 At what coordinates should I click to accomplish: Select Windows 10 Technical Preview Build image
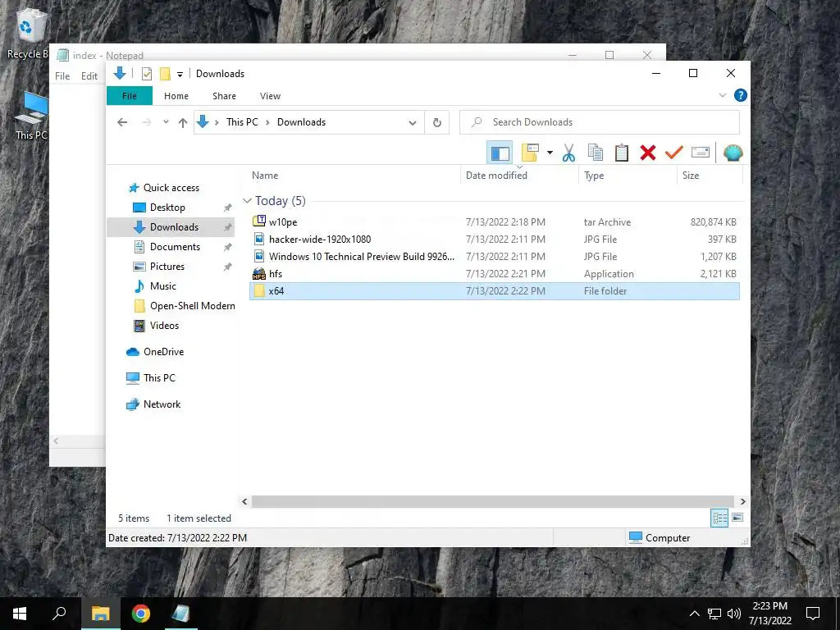(x=494, y=256)
